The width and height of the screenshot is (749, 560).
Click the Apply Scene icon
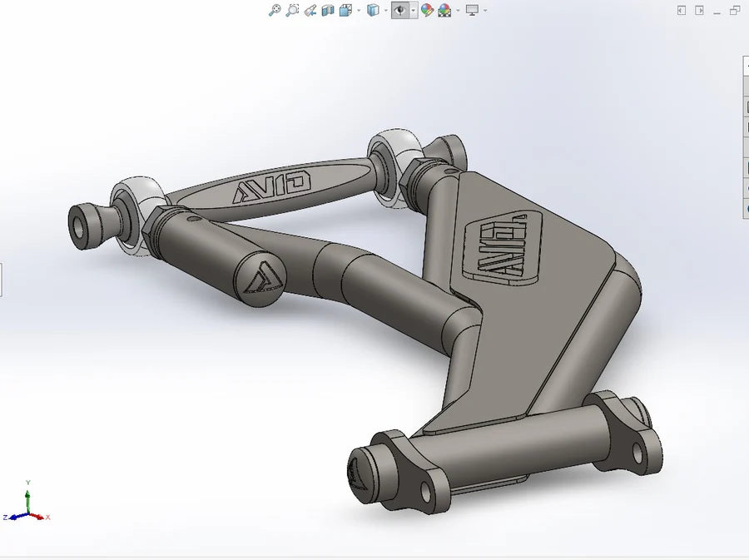[x=444, y=10]
